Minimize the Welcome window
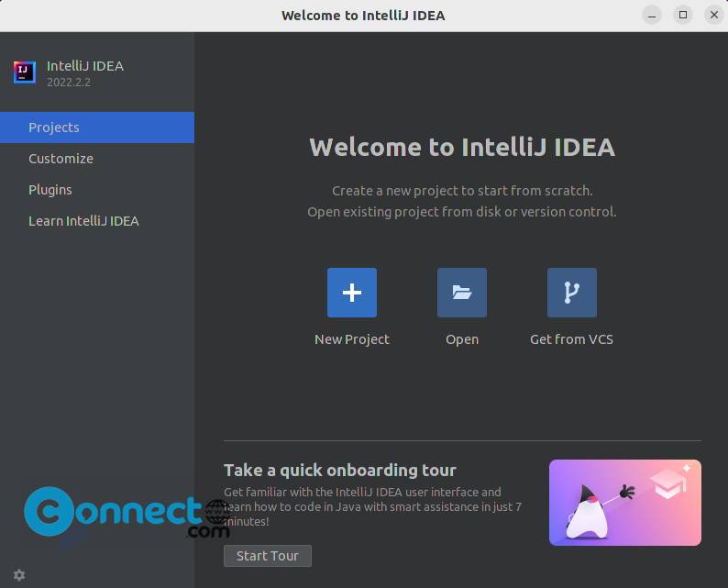 pos(652,16)
